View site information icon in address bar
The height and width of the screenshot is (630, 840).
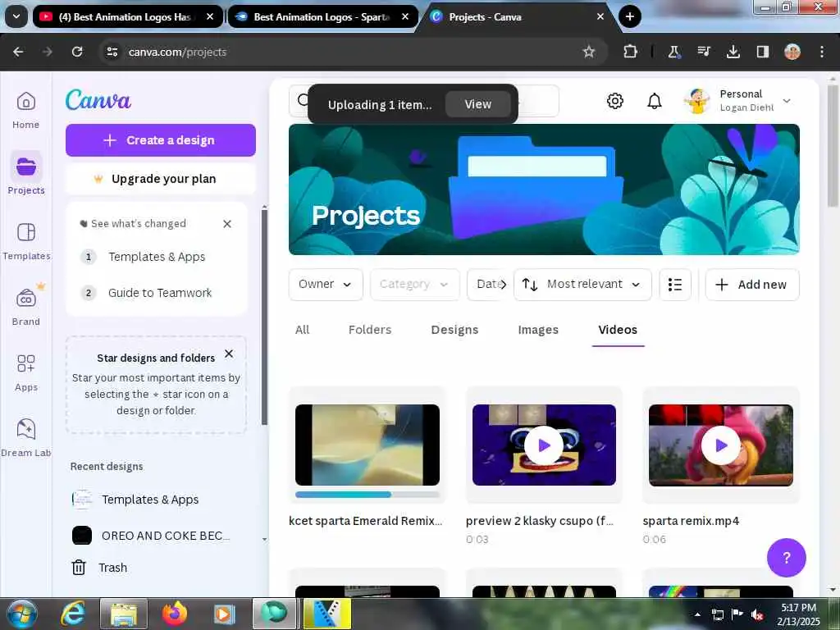coord(112,52)
